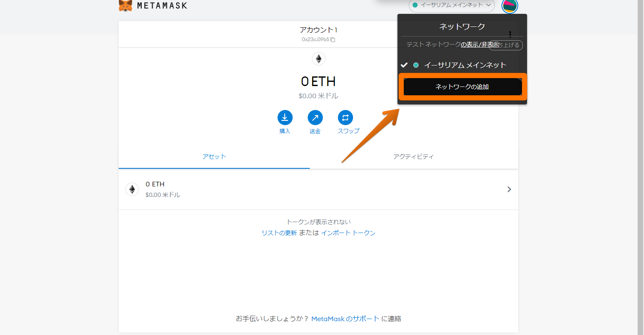The image size is (644, 335).
Task: Open the MetaMask のサポート link
Action: click(x=345, y=319)
